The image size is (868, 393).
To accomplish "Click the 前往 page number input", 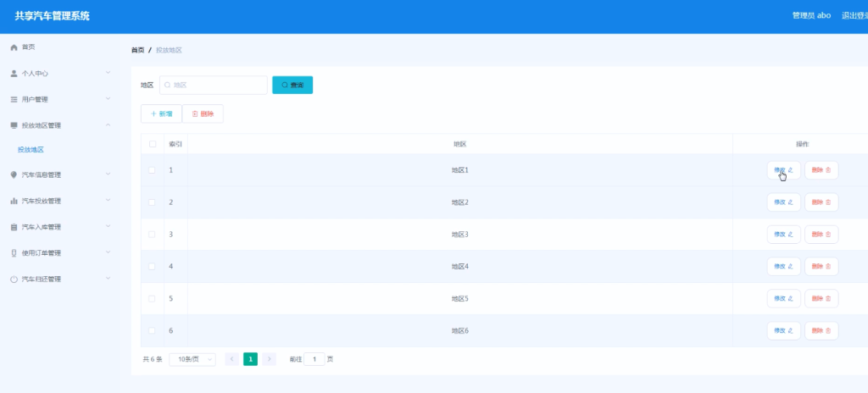I will tap(314, 360).
